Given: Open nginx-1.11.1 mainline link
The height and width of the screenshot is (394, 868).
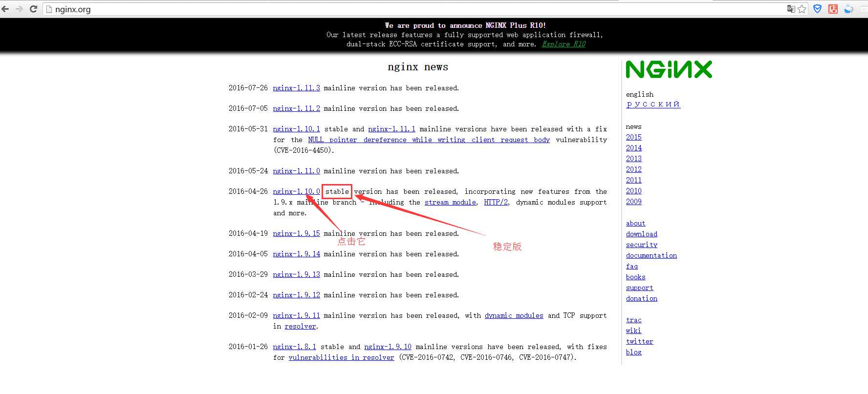Looking at the screenshot, I should pyautogui.click(x=391, y=129).
